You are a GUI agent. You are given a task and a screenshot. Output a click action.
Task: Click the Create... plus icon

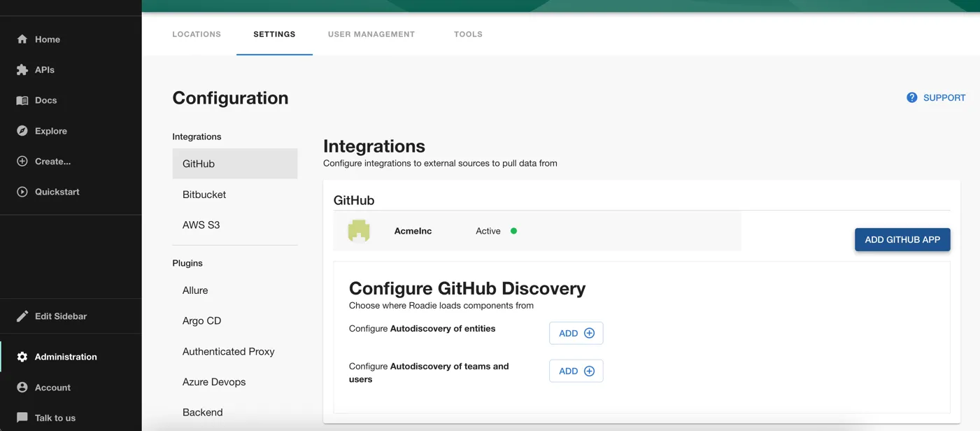pos(22,161)
